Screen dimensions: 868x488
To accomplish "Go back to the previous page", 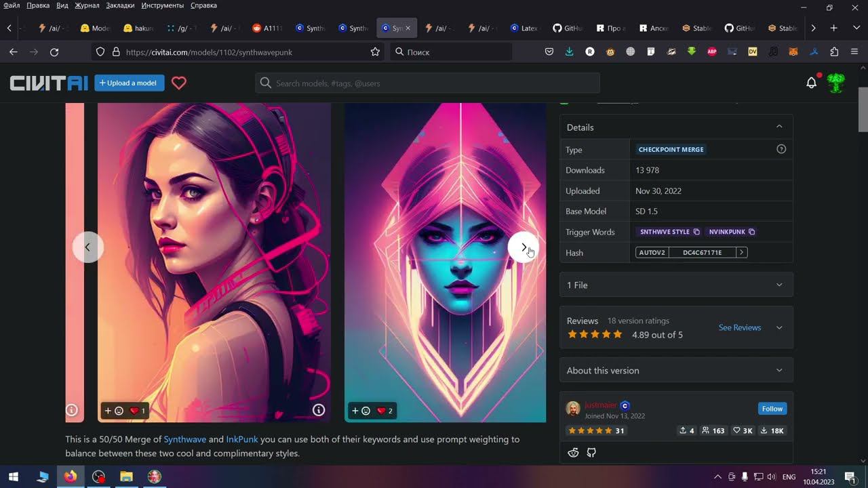I will coord(13,52).
